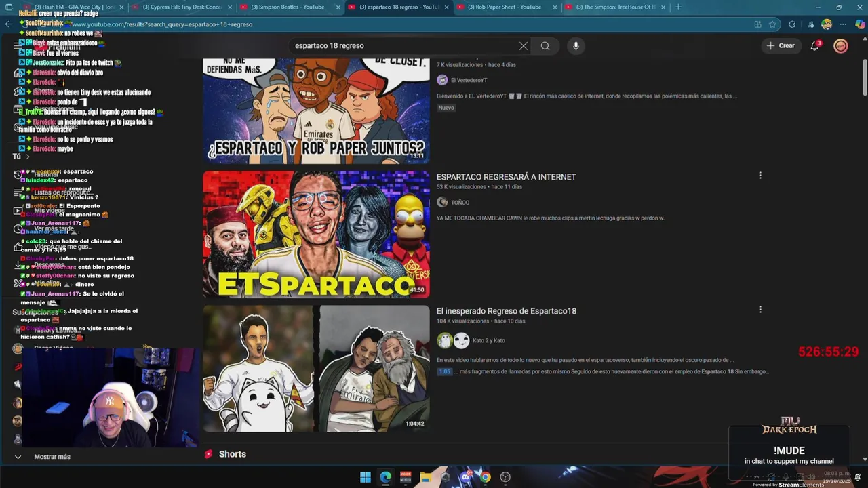Bookmark this page with the star icon
Image resolution: width=868 pixels, height=488 pixels.
coord(772,24)
